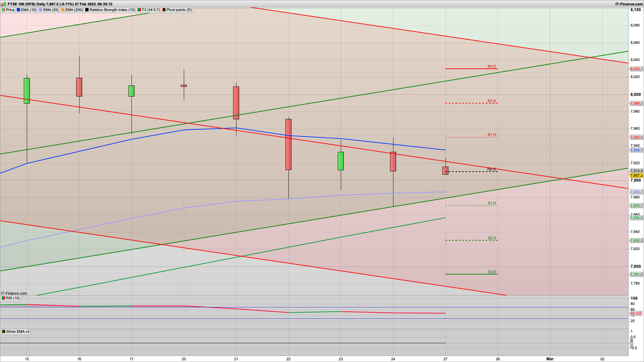The image size is (644, 362).
Task: Click the T3 (34 0.7) indicator icon
Action: [x=139, y=10]
